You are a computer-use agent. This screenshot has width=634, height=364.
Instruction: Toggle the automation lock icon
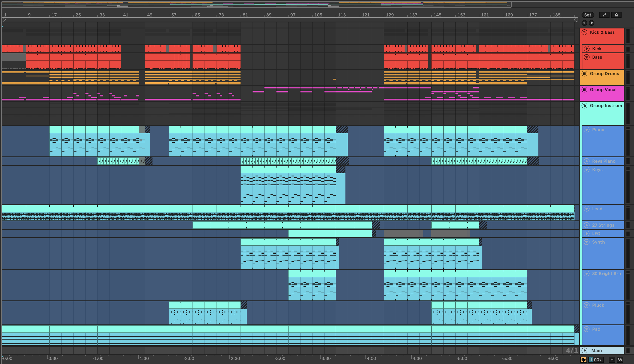[616, 15]
